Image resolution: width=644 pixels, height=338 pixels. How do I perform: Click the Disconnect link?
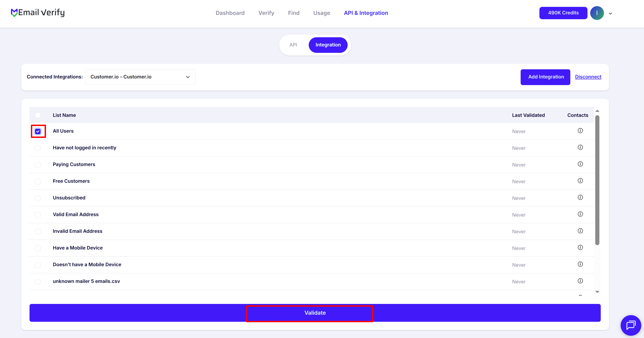(x=588, y=77)
